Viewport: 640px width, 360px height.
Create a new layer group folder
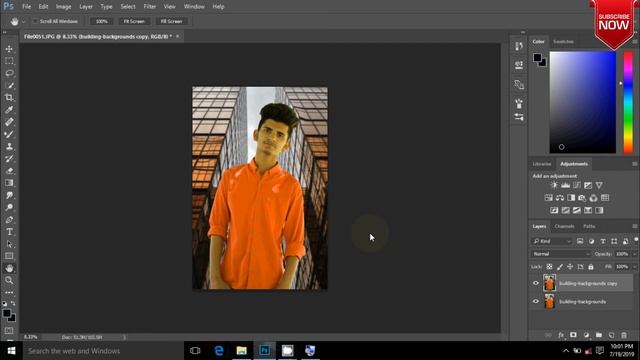[x=598, y=335]
